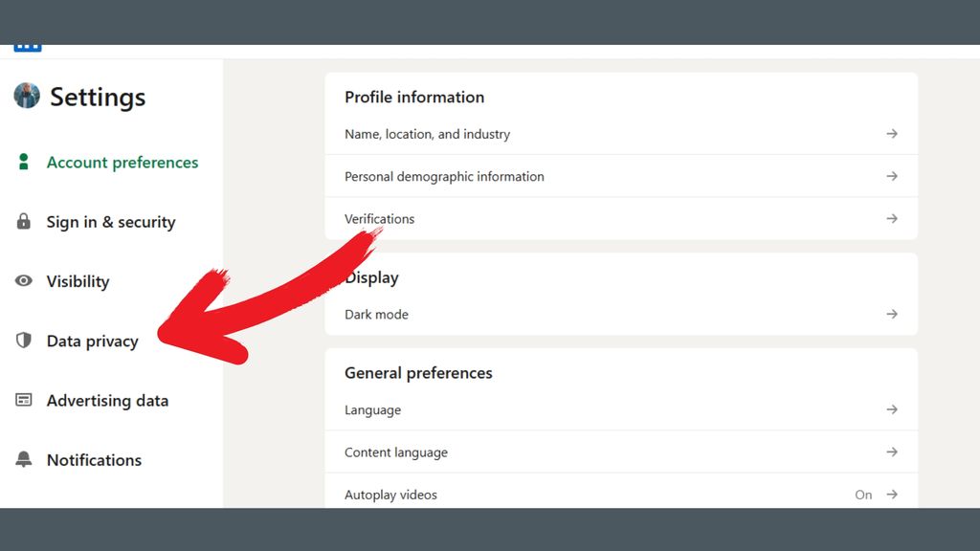The height and width of the screenshot is (551, 980).
Task: Click the Notifications bell icon
Action: [24, 460]
